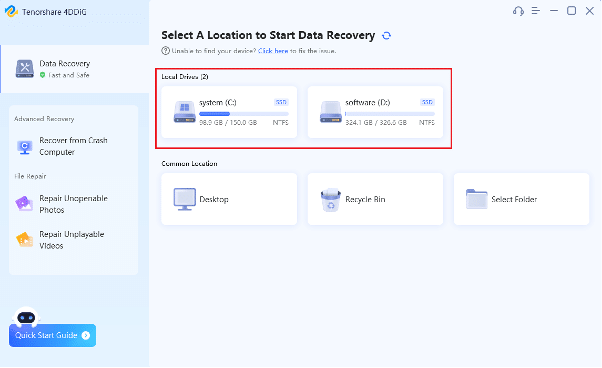The width and height of the screenshot is (602, 368).
Task: Click the SSD badge on system (C:)
Action: coord(281,102)
